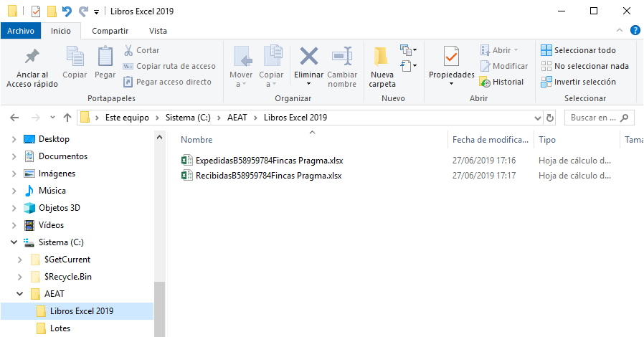
Task: Click Este equipo in the address bar
Action: tap(127, 118)
